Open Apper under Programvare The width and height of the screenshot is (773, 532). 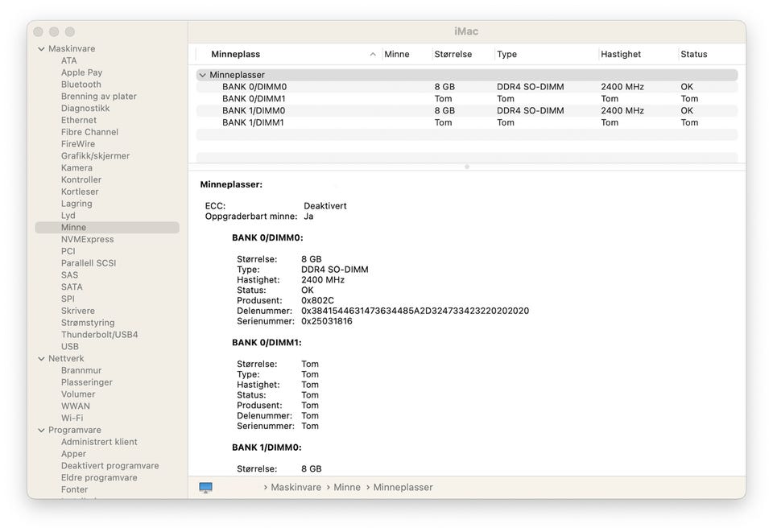(73, 454)
